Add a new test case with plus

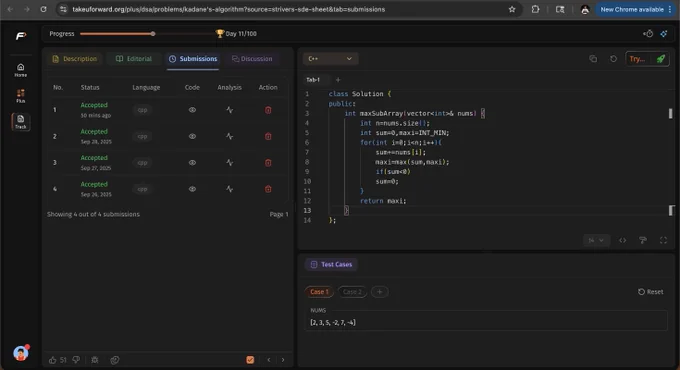click(x=379, y=292)
